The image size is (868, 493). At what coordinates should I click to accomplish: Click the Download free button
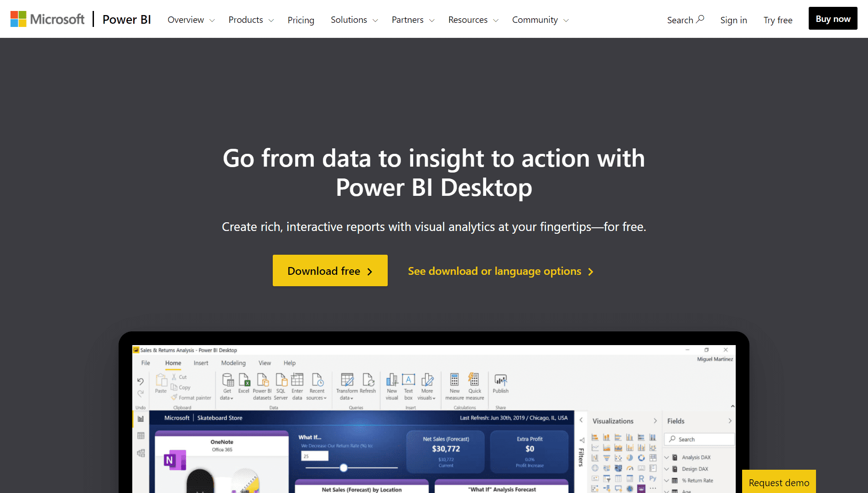click(330, 271)
